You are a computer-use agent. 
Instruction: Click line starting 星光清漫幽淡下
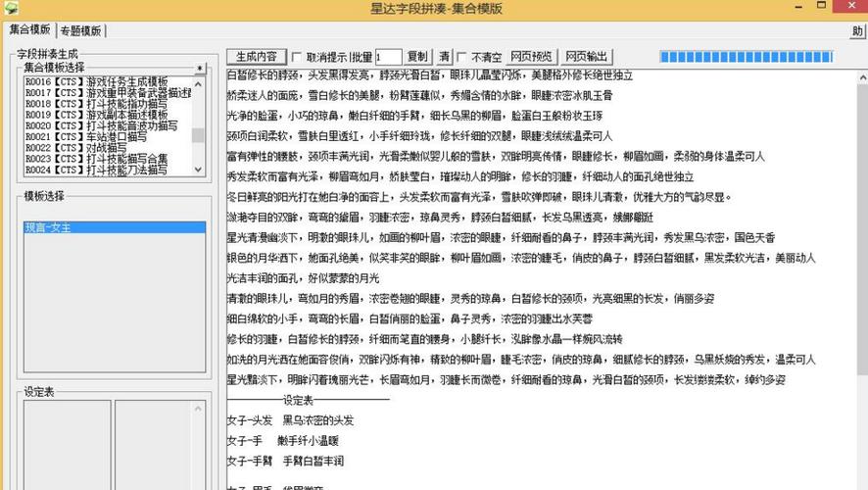501,238
